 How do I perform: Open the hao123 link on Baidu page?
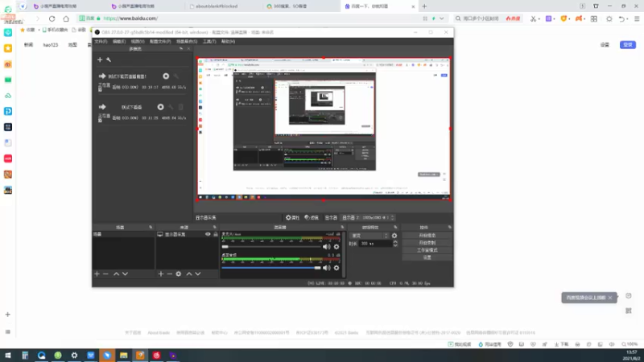tap(51, 45)
